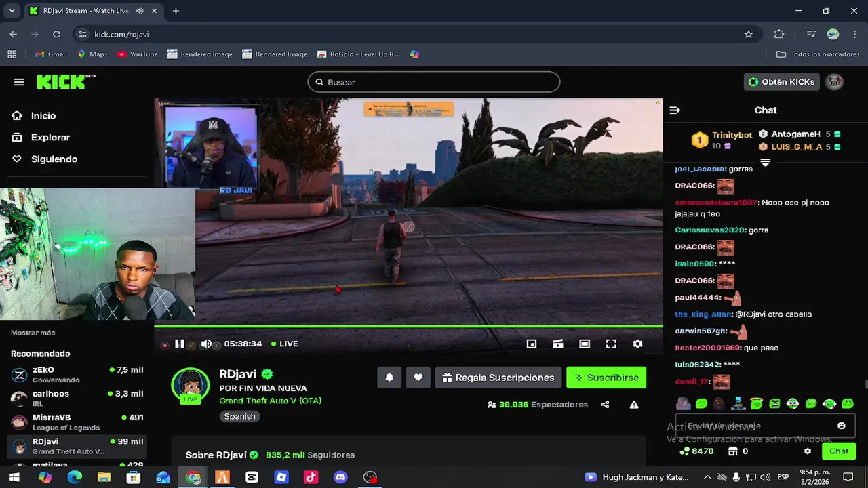Expand Mostrar más in sidebar
Image resolution: width=868 pixels, height=488 pixels.
[x=33, y=333]
